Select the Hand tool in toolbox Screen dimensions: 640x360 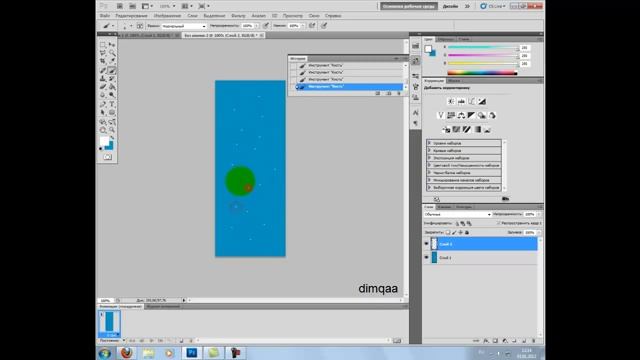(x=103, y=130)
